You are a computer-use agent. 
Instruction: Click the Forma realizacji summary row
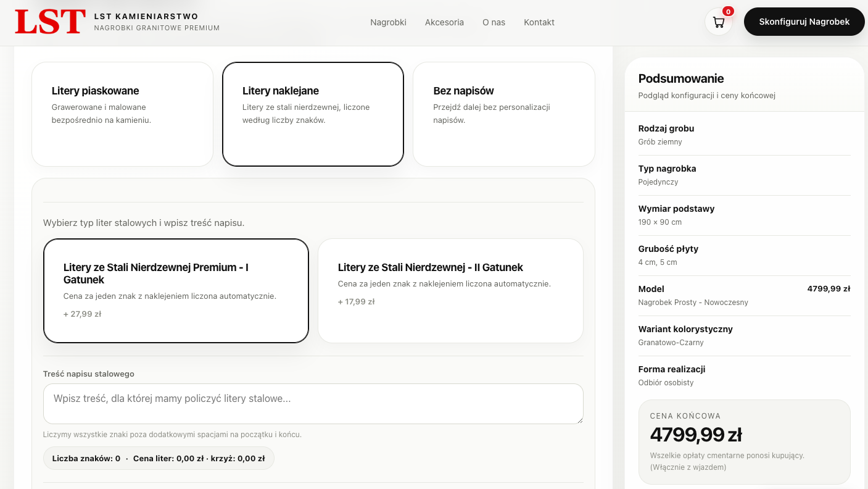(x=745, y=376)
